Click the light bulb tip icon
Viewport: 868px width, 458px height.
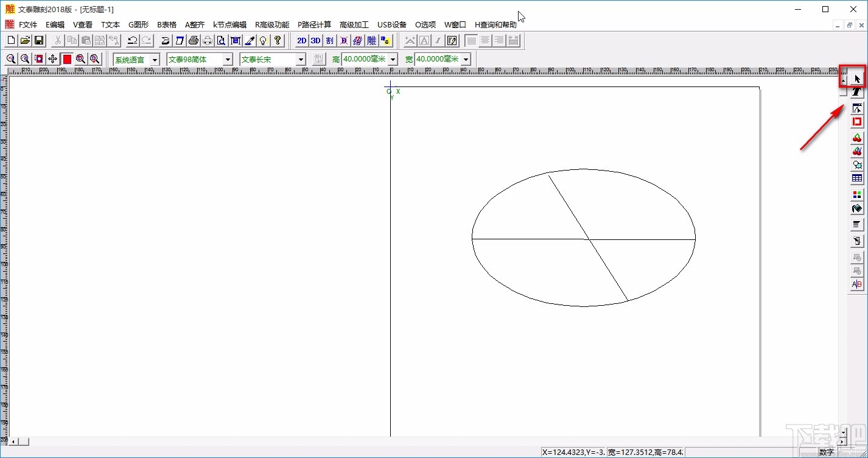click(x=264, y=41)
